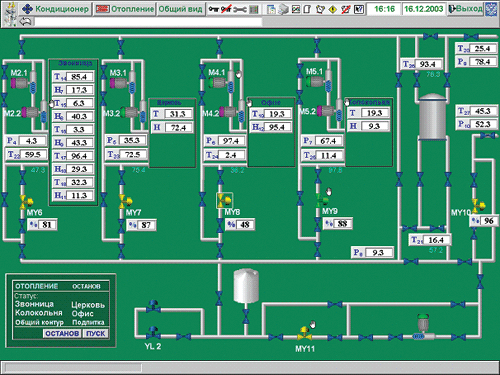Click the ОСТАНОВ stop button
Image resolution: width=500 pixels, height=375 pixels.
coord(62,333)
